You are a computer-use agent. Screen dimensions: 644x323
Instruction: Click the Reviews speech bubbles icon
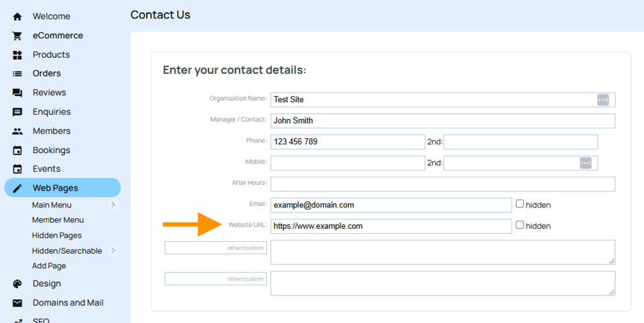[17, 93]
